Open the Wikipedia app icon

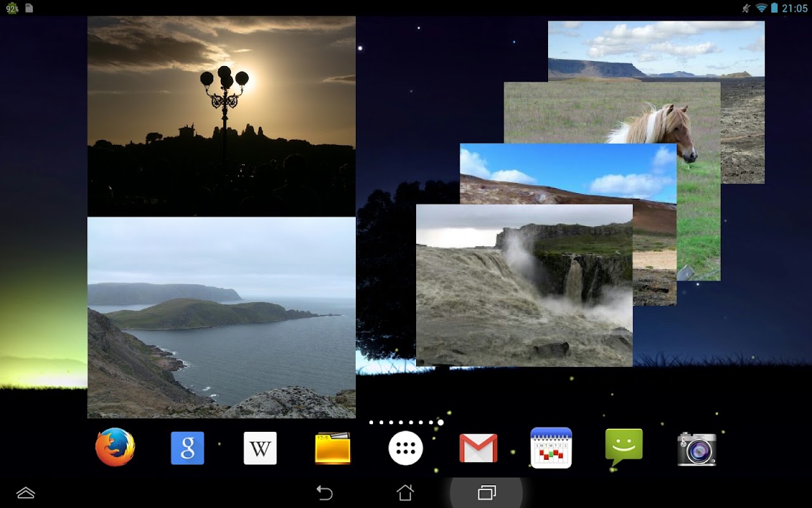(x=260, y=448)
